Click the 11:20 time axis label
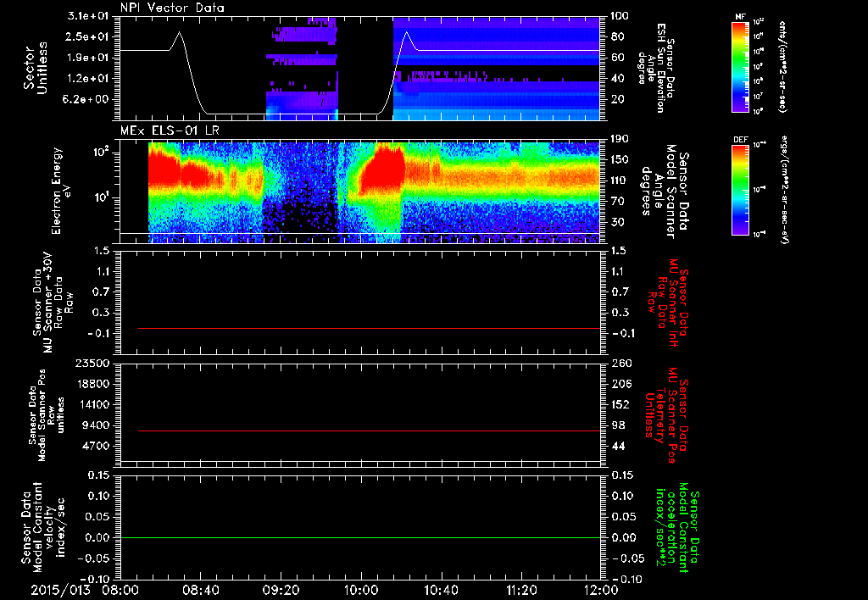This screenshot has height=600, width=868. coord(521,590)
